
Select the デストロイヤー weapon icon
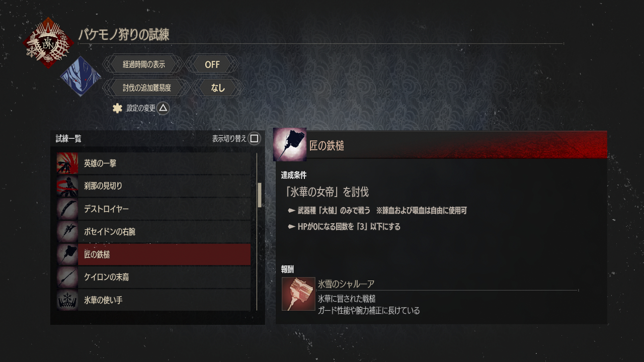pos(67,209)
